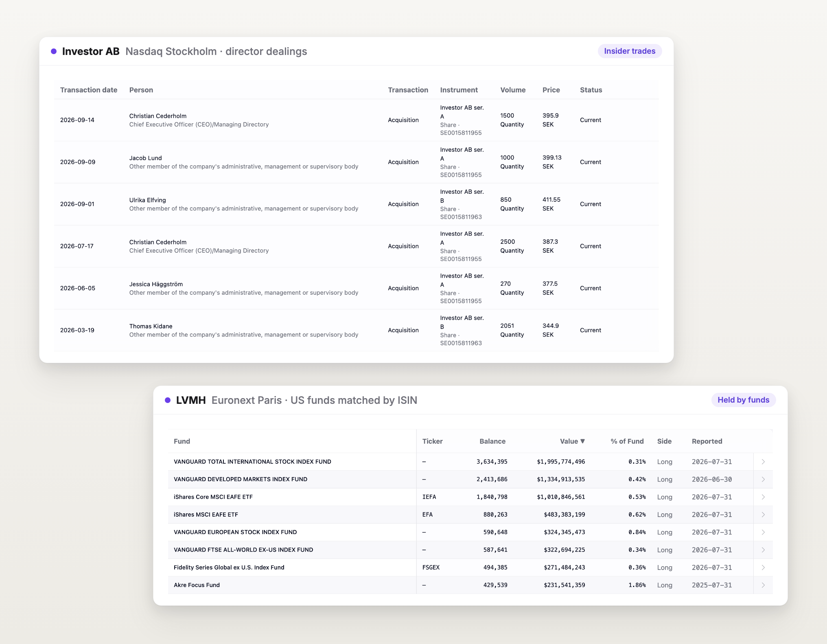
Task: Click the IEFA ticker cell
Action: tap(429, 497)
